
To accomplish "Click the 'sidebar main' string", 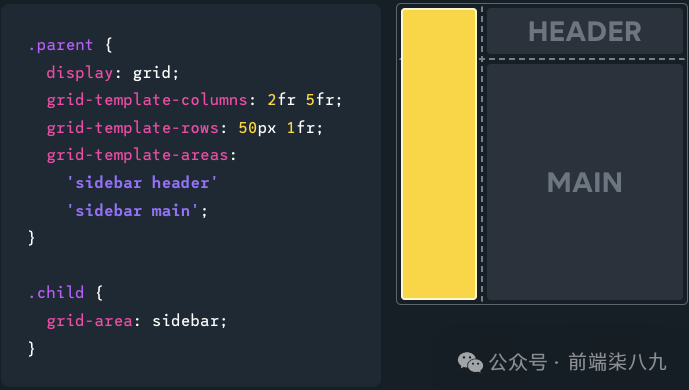I will [x=133, y=211].
